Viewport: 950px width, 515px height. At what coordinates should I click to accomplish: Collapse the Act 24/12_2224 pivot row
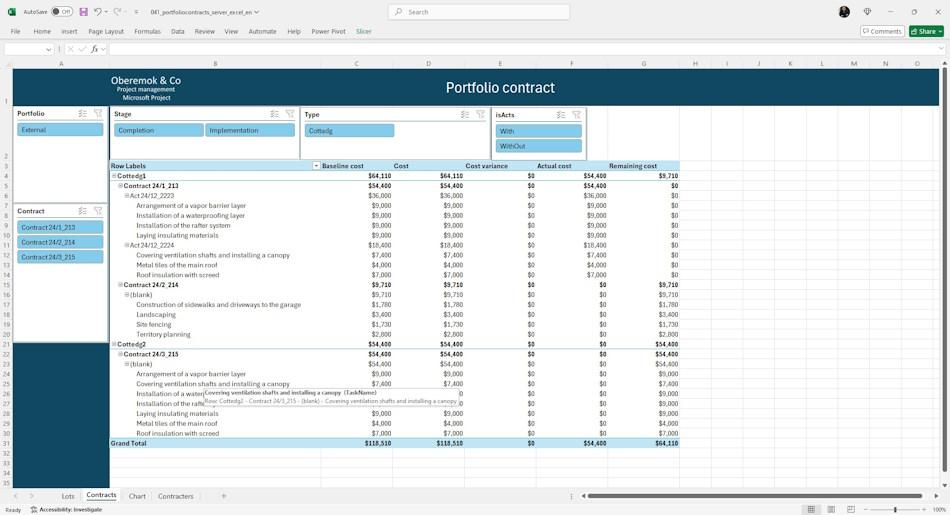[x=127, y=245]
